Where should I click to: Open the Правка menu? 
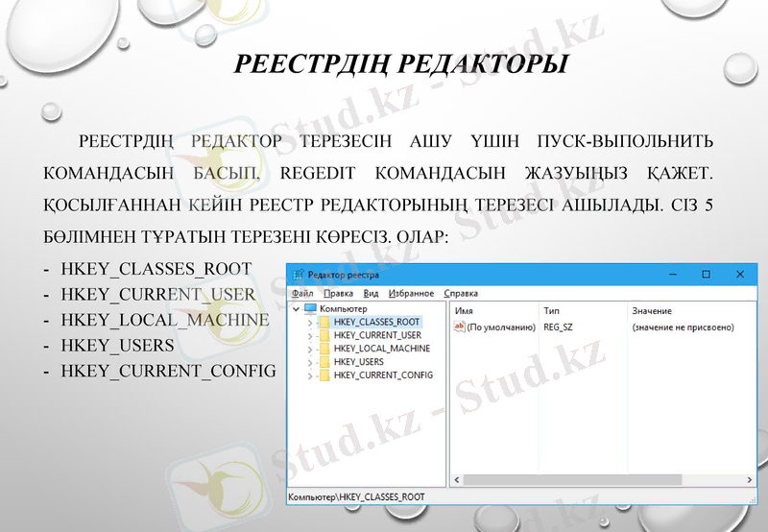[338, 294]
